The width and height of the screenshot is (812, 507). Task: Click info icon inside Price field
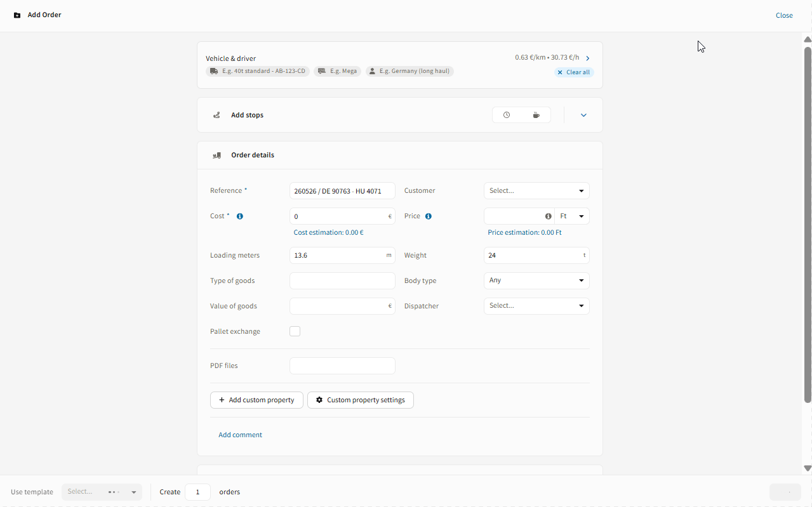[x=549, y=216]
